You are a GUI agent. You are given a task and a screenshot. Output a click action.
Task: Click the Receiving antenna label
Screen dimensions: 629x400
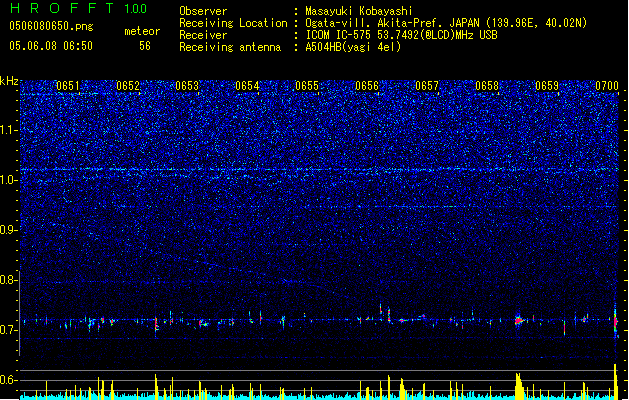coord(230,47)
